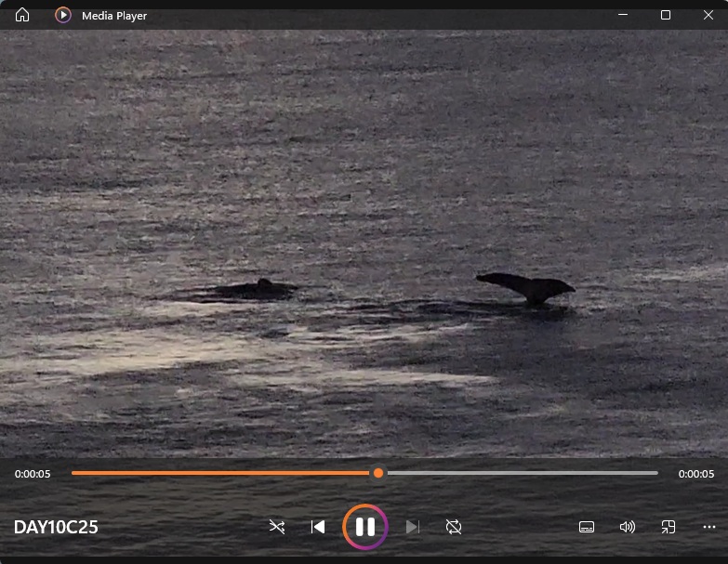Minimize the Media Player window
Screen dimensions: 728x564
(622, 15)
